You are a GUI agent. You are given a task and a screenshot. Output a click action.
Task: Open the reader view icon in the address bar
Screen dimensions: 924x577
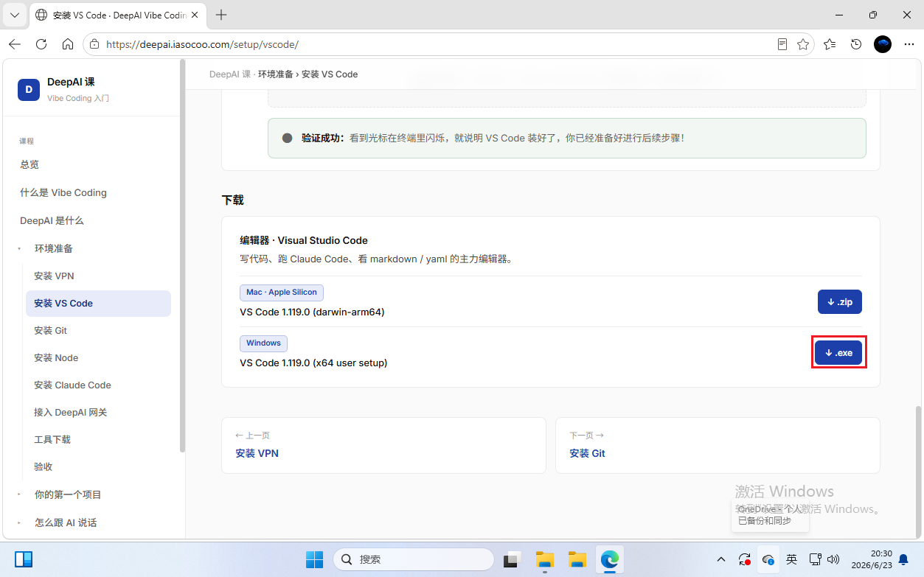782,44
